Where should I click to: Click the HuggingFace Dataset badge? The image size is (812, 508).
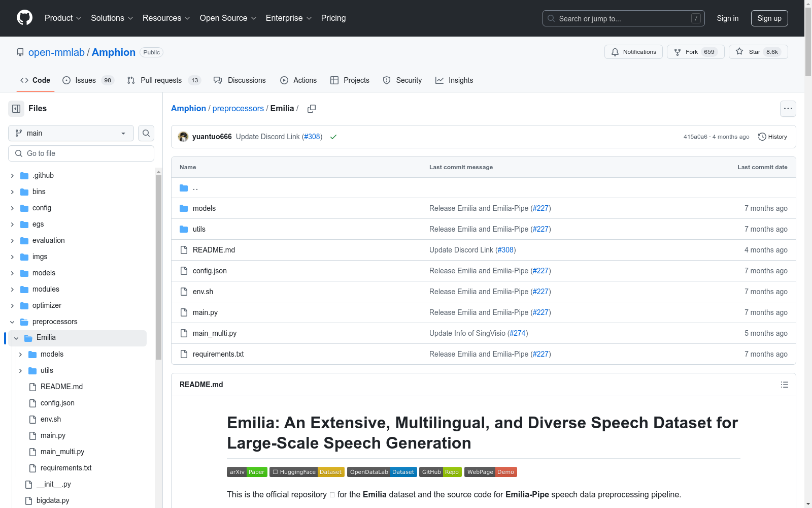pyautogui.click(x=307, y=472)
